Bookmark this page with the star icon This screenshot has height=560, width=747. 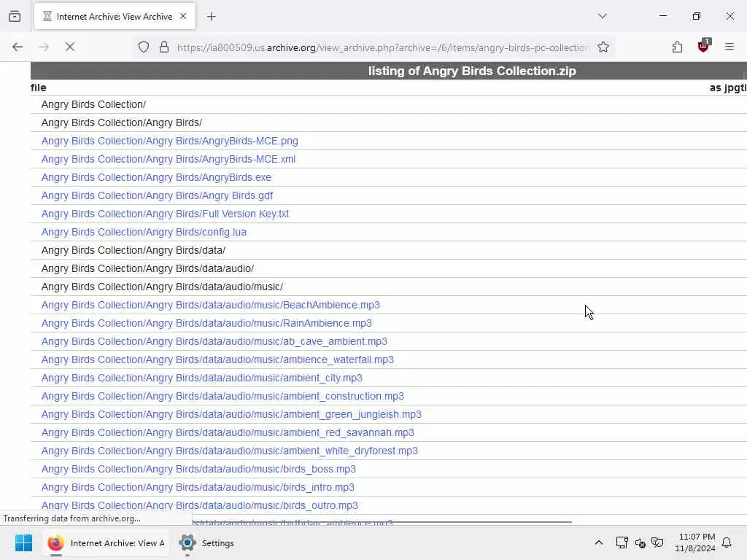[603, 47]
